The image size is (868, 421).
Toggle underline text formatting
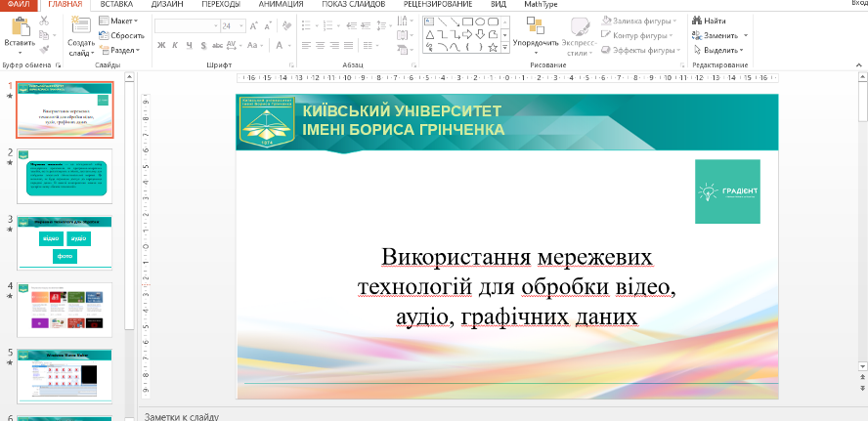coord(188,45)
